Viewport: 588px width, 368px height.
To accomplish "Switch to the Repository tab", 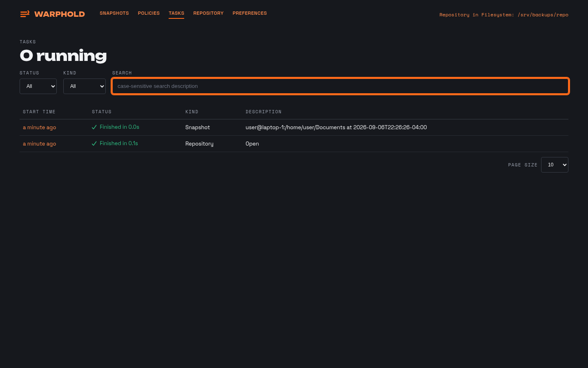I will [x=208, y=13].
